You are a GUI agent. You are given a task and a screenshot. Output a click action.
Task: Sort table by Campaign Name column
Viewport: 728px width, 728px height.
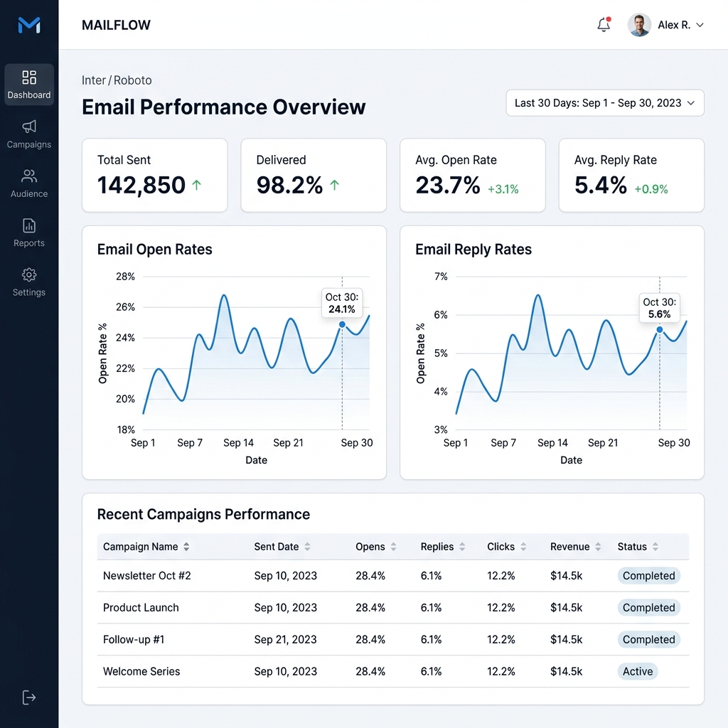[186, 547]
